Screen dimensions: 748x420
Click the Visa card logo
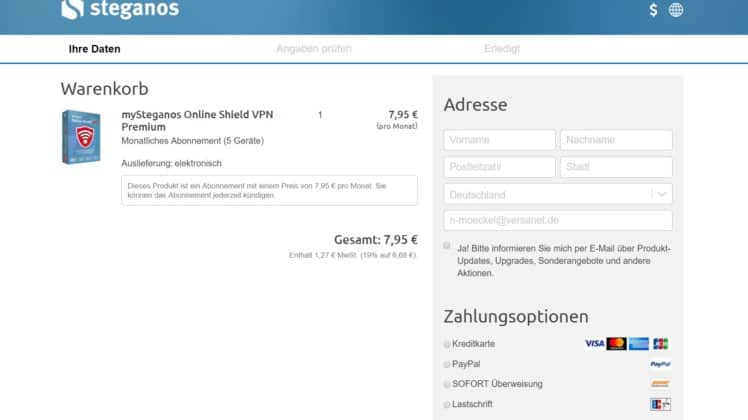(x=594, y=344)
